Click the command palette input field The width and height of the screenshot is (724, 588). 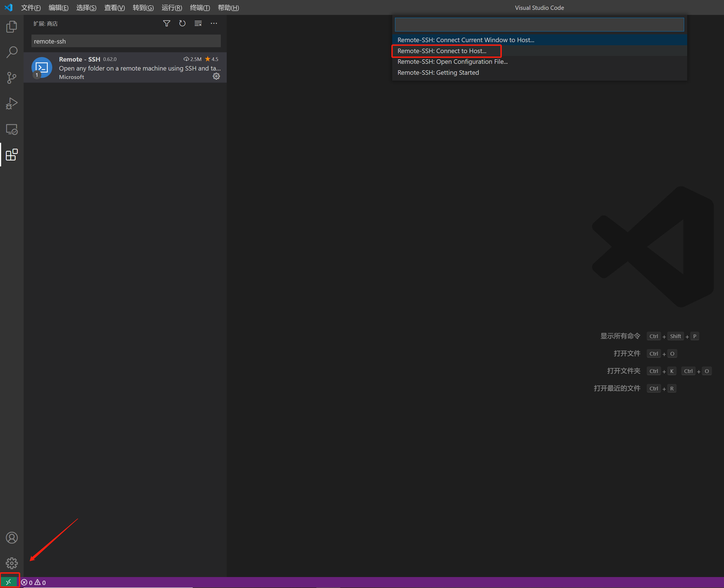539,24
